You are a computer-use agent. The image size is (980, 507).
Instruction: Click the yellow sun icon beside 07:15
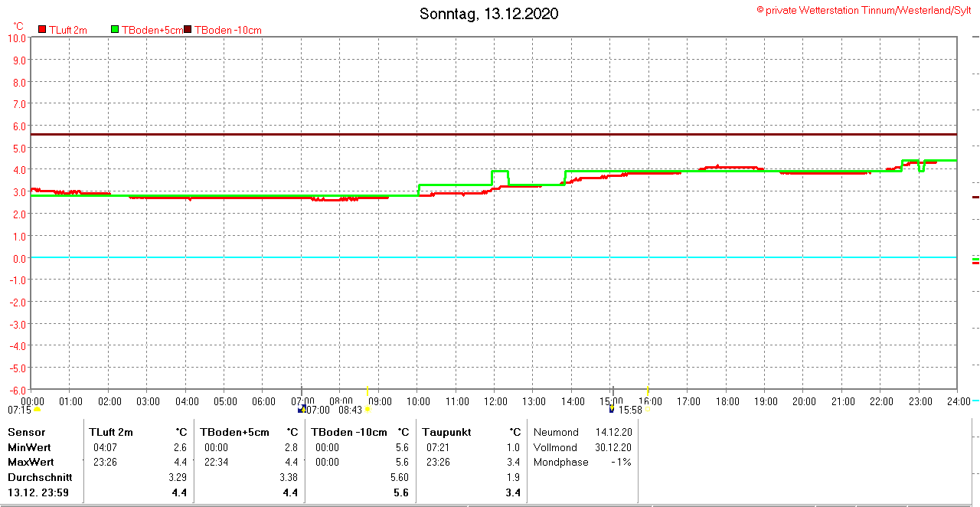pyautogui.click(x=37, y=410)
